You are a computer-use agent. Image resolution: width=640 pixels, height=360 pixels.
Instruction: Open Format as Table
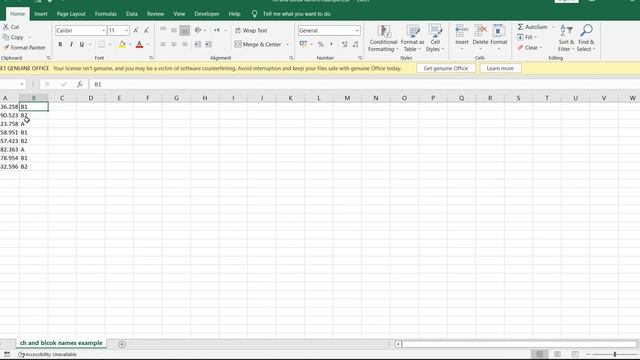[x=412, y=38]
